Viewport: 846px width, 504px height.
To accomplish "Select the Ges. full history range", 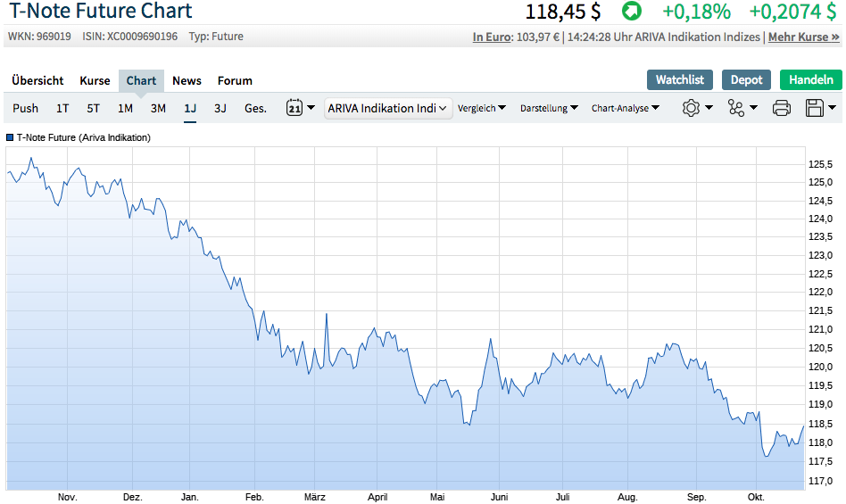I will click(x=255, y=108).
